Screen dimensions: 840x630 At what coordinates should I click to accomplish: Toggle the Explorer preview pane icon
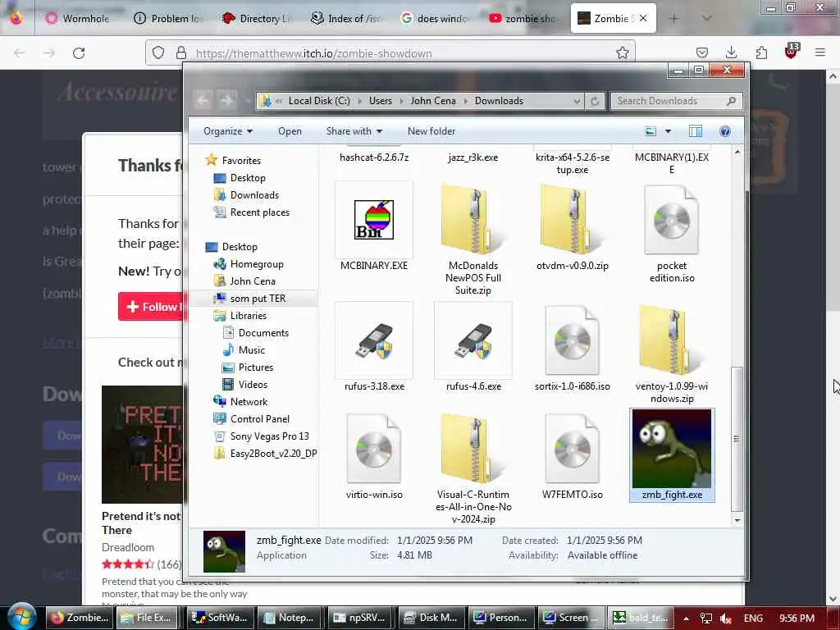click(x=696, y=131)
